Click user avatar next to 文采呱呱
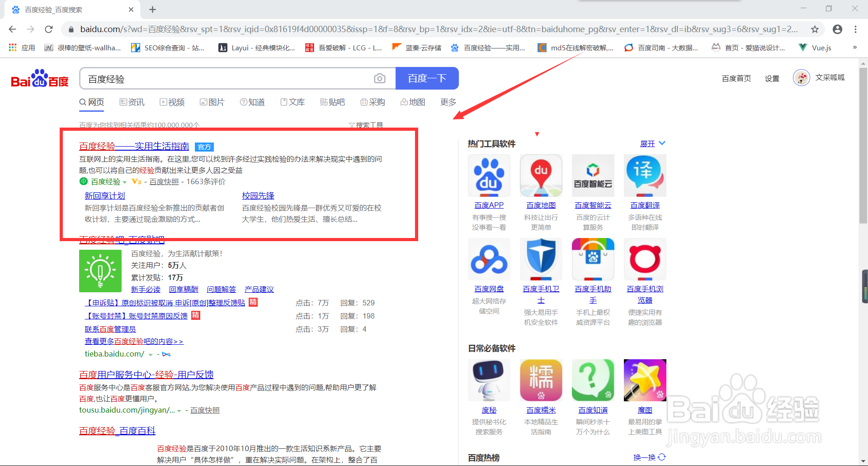 tap(802, 78)
